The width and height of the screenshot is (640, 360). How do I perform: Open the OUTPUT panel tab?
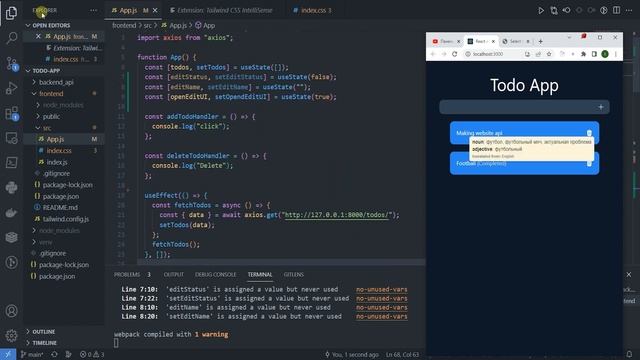coord(173,274)
